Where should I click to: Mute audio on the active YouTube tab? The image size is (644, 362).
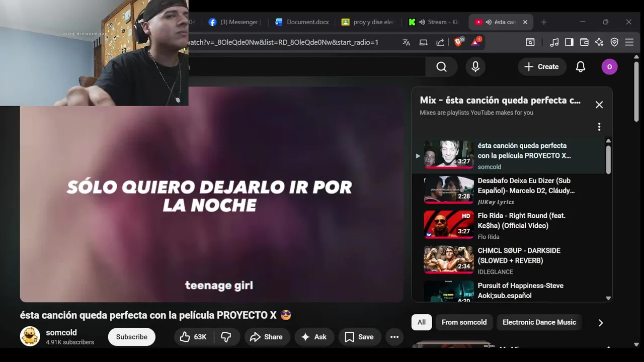(489, 22)
